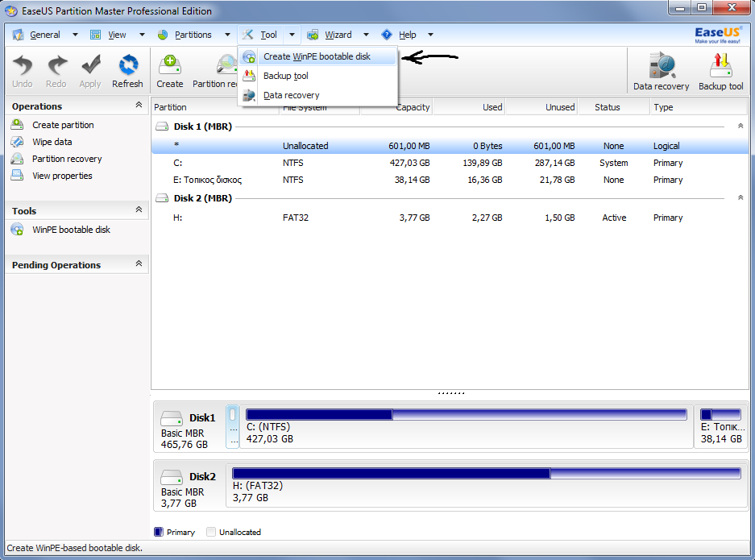Choose Create WinPE bootable disk menu entry
The width and height of the screenshot is (755, 560).
(317, 57)
